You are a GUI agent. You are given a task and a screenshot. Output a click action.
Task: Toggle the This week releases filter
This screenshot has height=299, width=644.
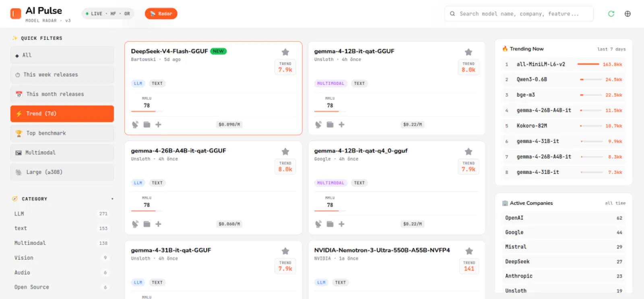pos(62,75)
